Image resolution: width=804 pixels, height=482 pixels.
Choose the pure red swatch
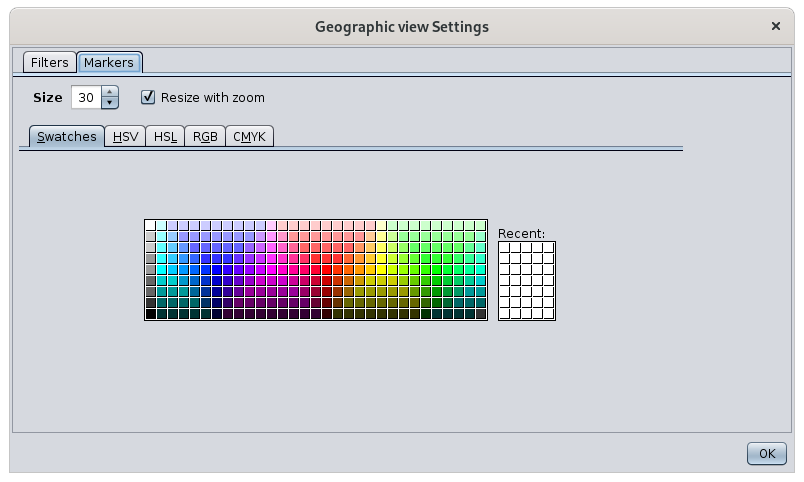[327, 270]
